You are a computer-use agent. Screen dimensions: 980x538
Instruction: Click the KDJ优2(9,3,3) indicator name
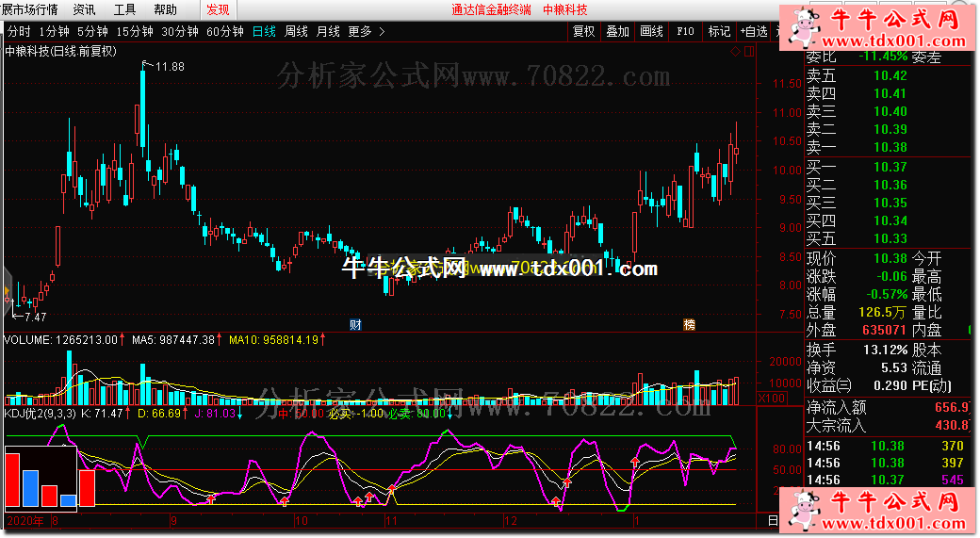point(40,413)
